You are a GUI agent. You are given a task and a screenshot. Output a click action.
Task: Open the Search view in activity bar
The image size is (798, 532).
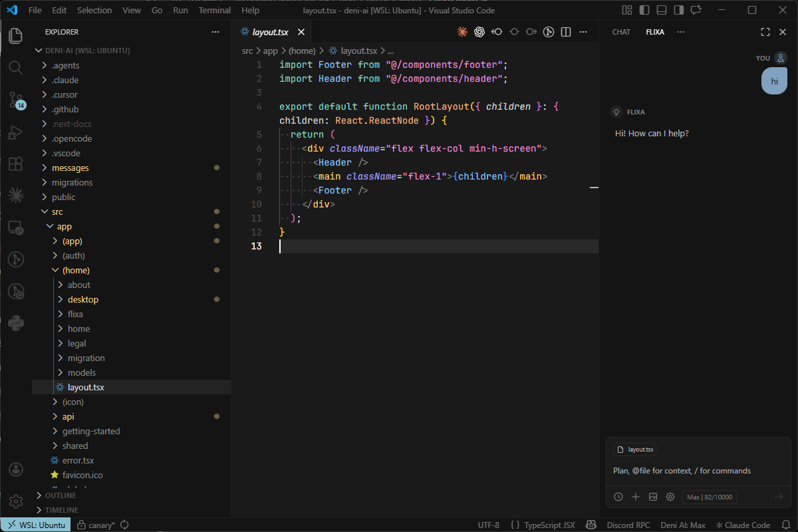(x=16, y=67)
